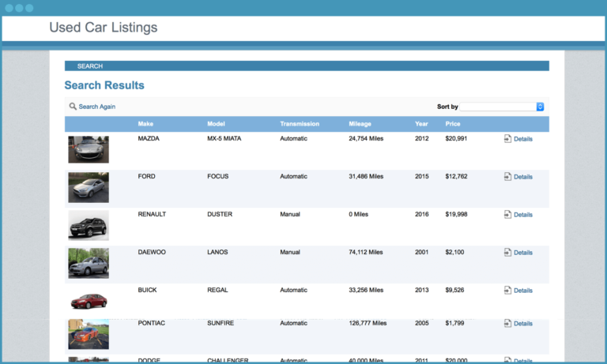Open the Sort by dropdown
Screen dimensions: 607x364
501,107
